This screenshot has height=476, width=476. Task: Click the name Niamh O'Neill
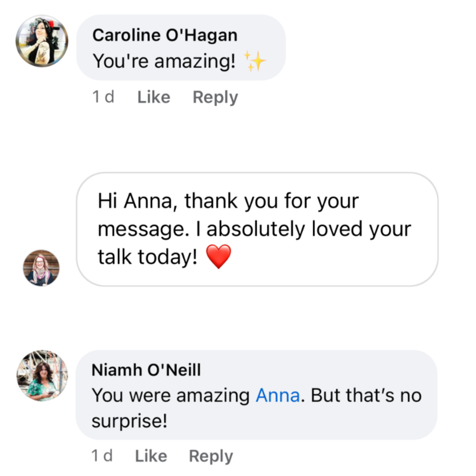[146, 370]
